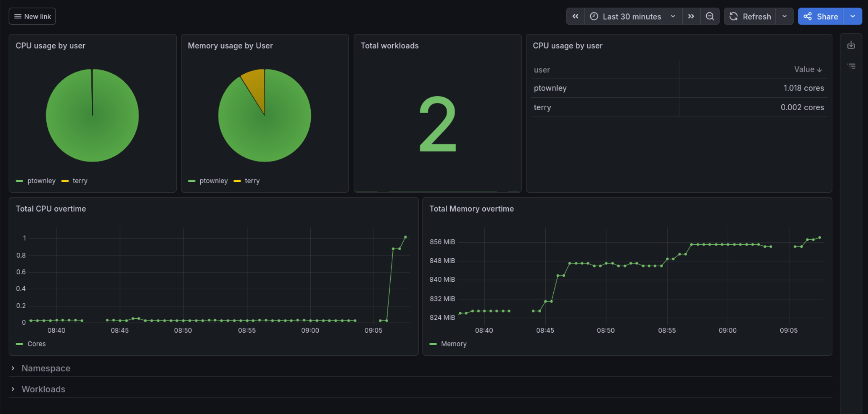The height and width of the screenshot is (414, 868).
Task: Click the terry table cell
Action: click(605, 107)
